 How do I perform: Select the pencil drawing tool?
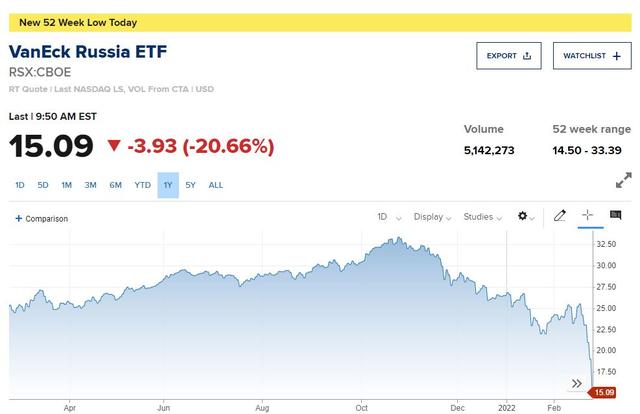tap(560, 216)
